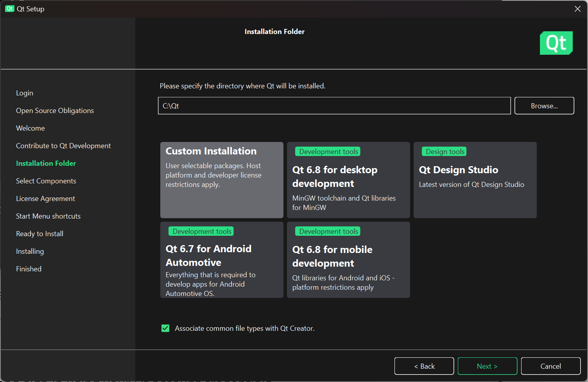The image size is (588, 382).
Task: Click the Development tools tag on Android Automotive
Action: click(202, 231)
